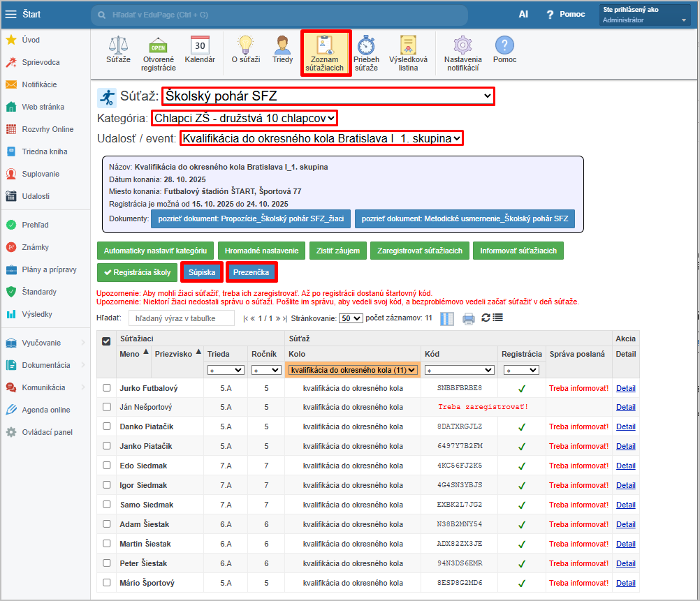Click the table search field next to Hľadať

point(182,318)
